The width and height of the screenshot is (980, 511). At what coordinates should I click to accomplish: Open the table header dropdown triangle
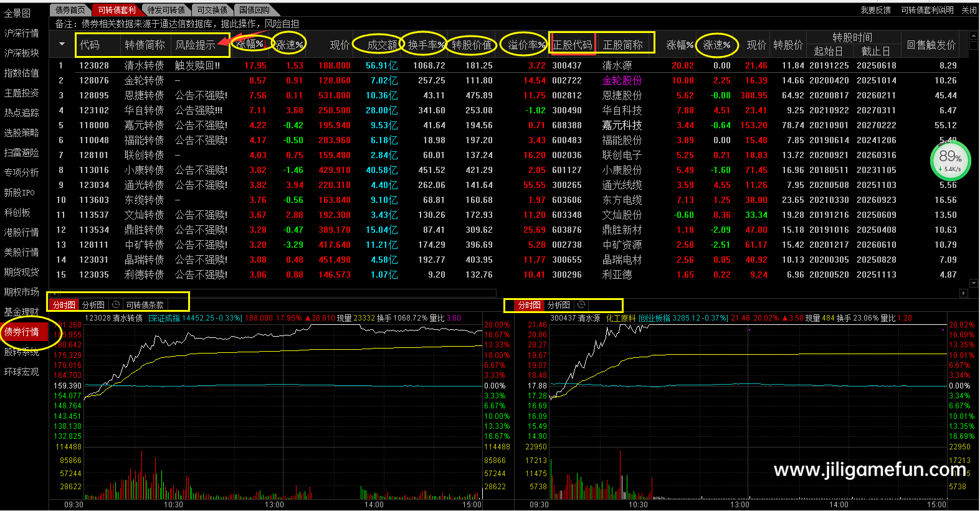pos(62,44)
